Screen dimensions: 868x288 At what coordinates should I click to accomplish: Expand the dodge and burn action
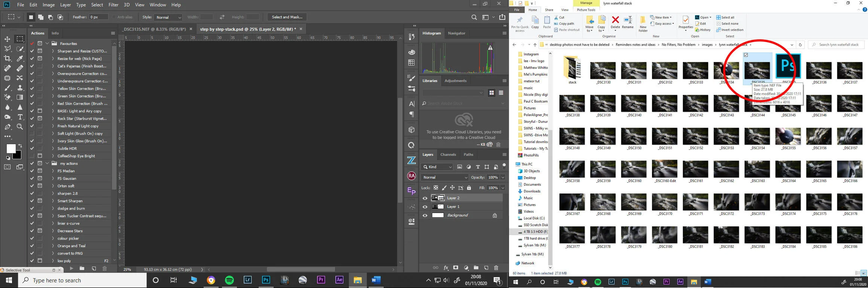[x=53, y=208]
